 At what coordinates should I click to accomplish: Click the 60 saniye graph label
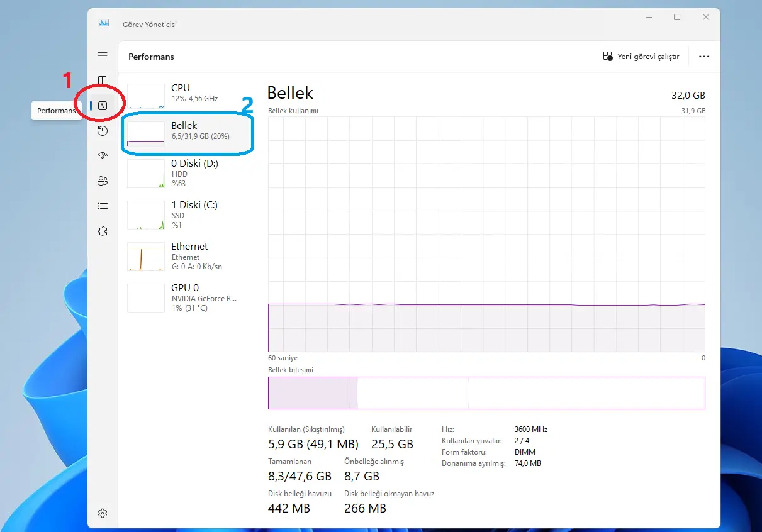[283, 358]
